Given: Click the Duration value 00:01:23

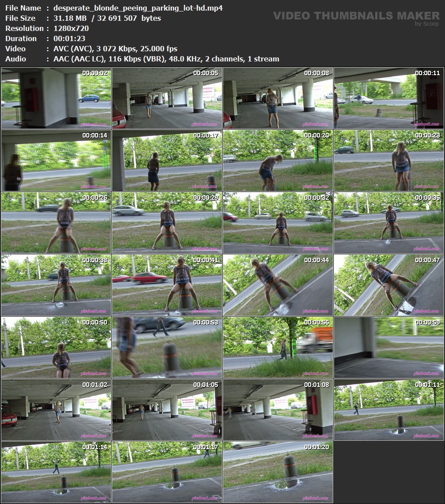Looking at the screenshot, I should tap(69, 38).
